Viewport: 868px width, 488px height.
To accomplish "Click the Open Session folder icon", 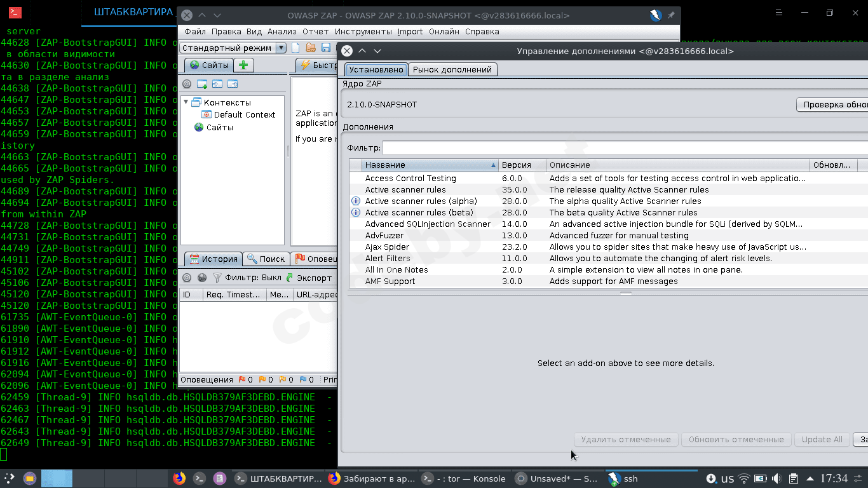I will [311, 48].
